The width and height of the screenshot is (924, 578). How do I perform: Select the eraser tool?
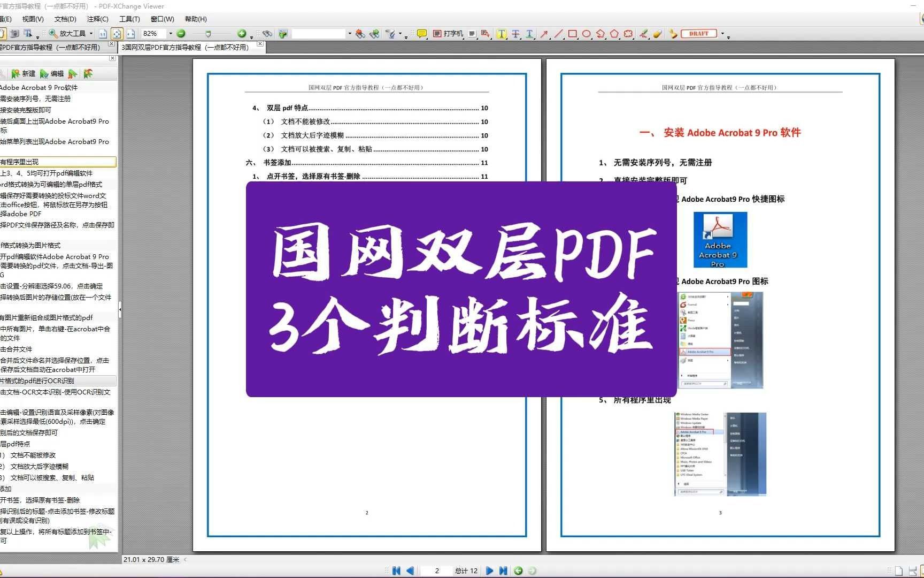tap(657, 34)
